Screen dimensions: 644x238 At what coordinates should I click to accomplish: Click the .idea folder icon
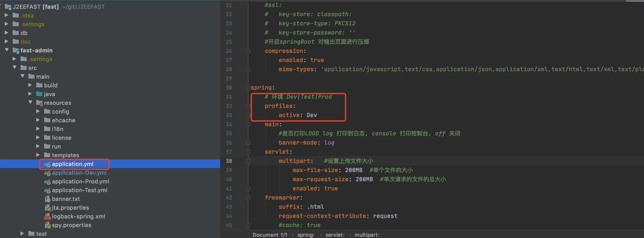point(16,16)
